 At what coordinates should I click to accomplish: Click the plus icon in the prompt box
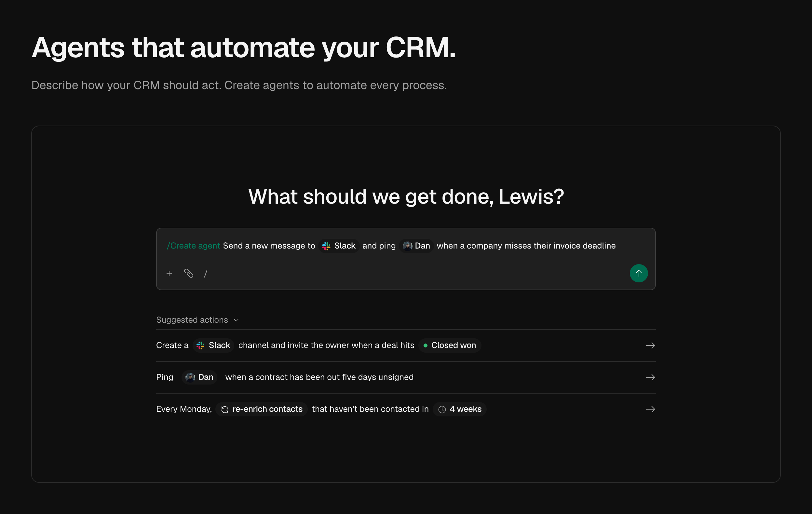[x=169, y=273]
